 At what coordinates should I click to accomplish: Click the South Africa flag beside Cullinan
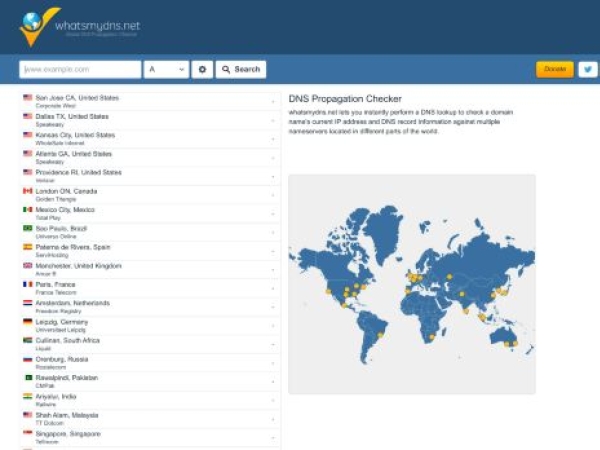point(28,340)
